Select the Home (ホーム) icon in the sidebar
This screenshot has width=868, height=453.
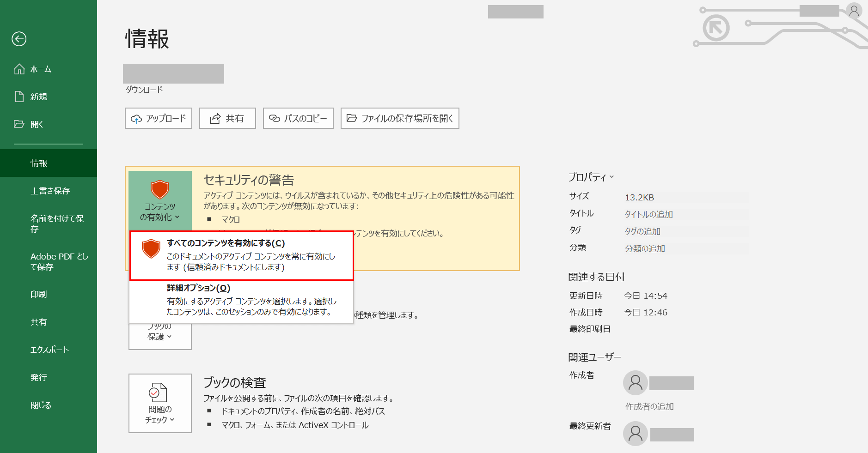19,69
